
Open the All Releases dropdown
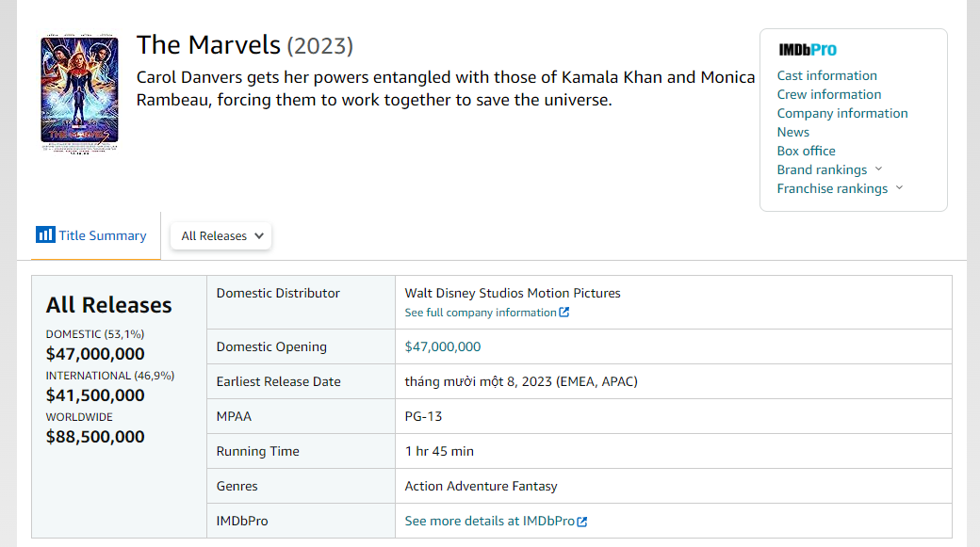coord(221,236)
